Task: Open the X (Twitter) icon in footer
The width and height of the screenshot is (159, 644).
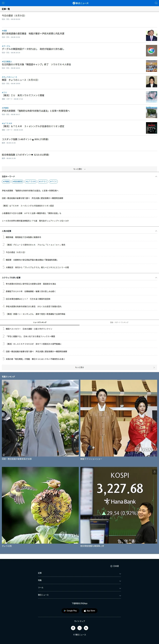Action: point(79,628)
